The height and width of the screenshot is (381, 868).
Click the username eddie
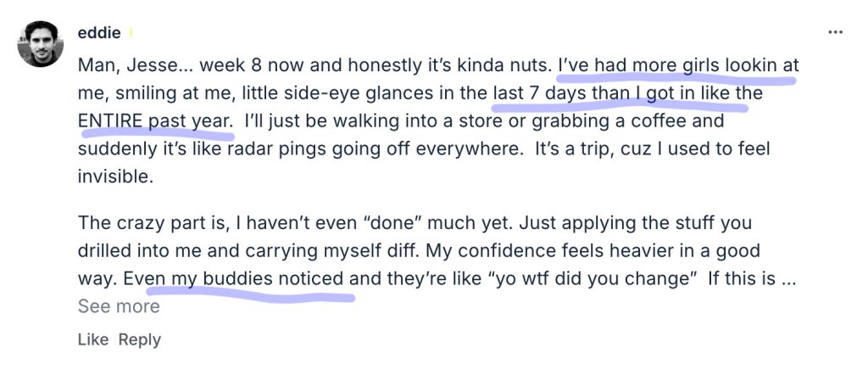click(100, 34)
